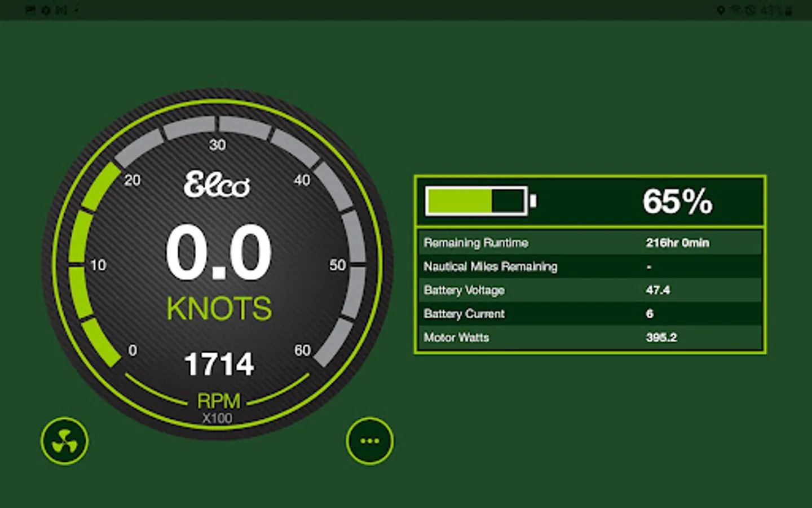Tap the Motor Watts label
The image size is (812, 508).
(456, 338)
